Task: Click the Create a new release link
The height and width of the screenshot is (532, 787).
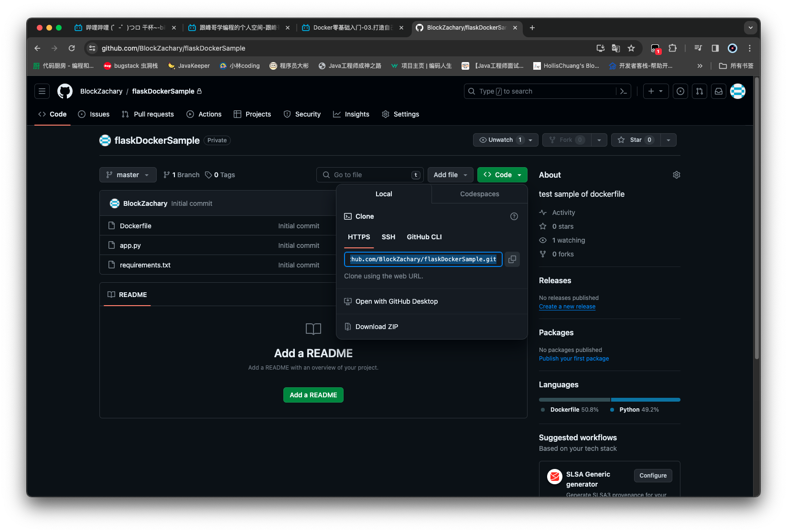Action: tap(567, 307)
